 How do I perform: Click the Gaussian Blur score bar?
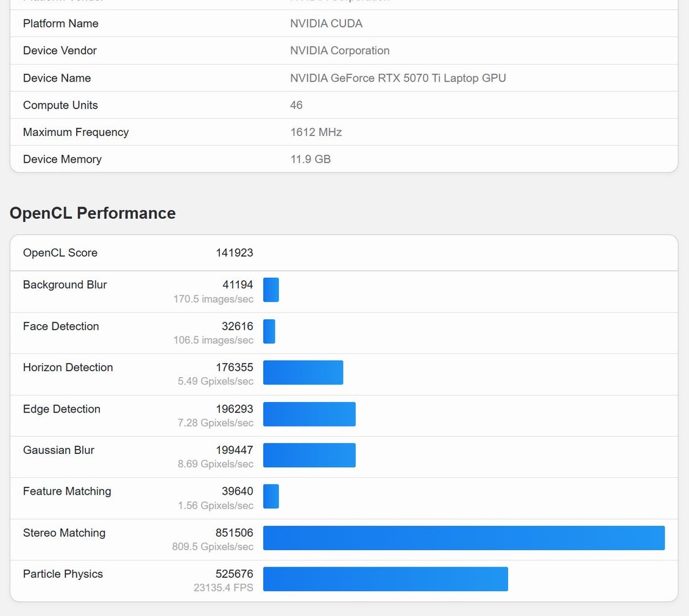pos(309,455)
